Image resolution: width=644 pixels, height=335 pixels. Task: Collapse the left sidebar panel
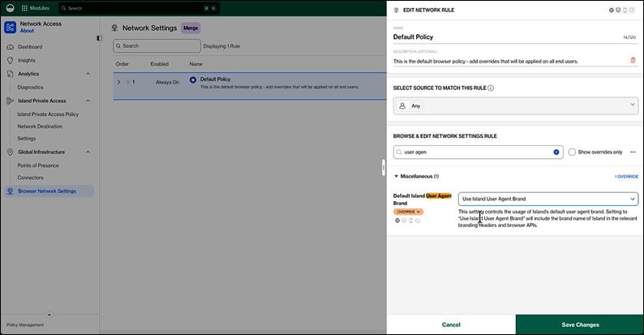point(100,38)
